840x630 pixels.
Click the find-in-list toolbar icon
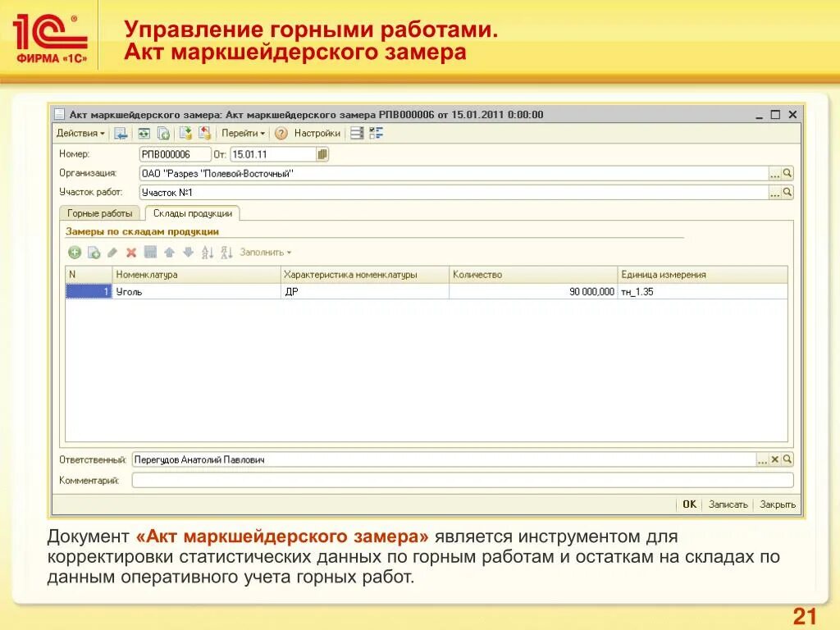point(121,134)
